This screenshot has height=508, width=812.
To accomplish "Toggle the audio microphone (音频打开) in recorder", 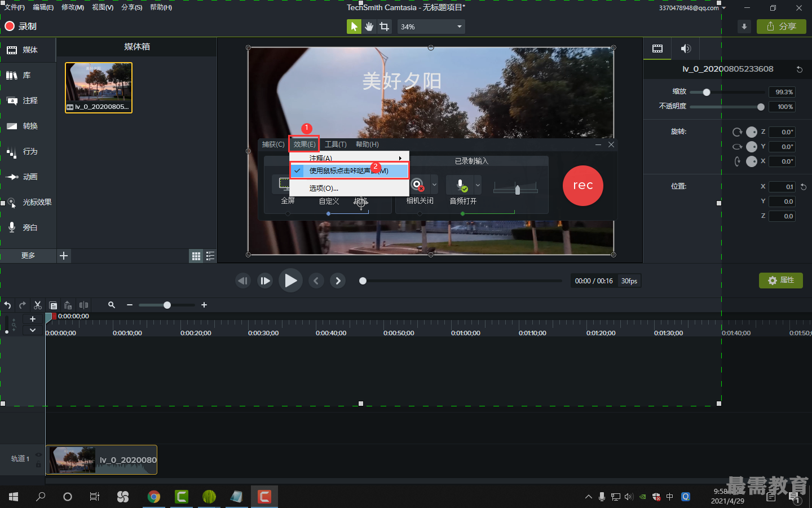I will [x=461, y=185].
